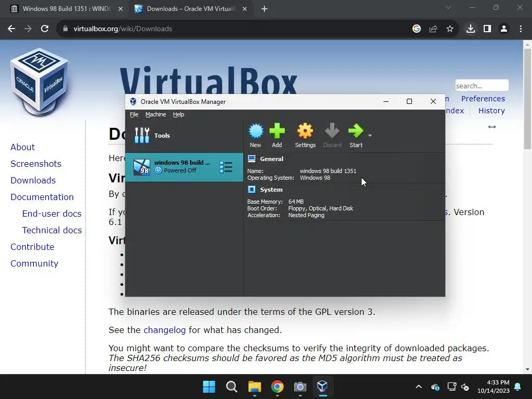Open the Community sidebar link
Viewport: 532px width, 399px height.
(x=34, y=263)
